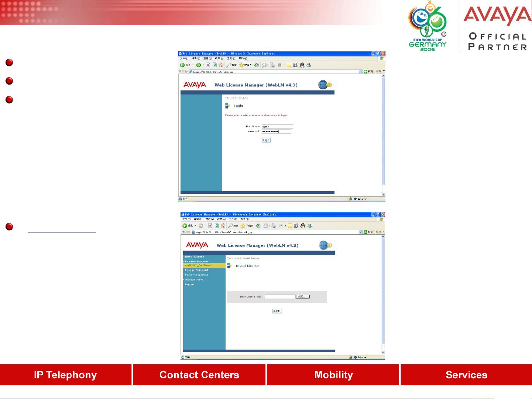Click Logout in the left sidebar

(x=189, y=285)
